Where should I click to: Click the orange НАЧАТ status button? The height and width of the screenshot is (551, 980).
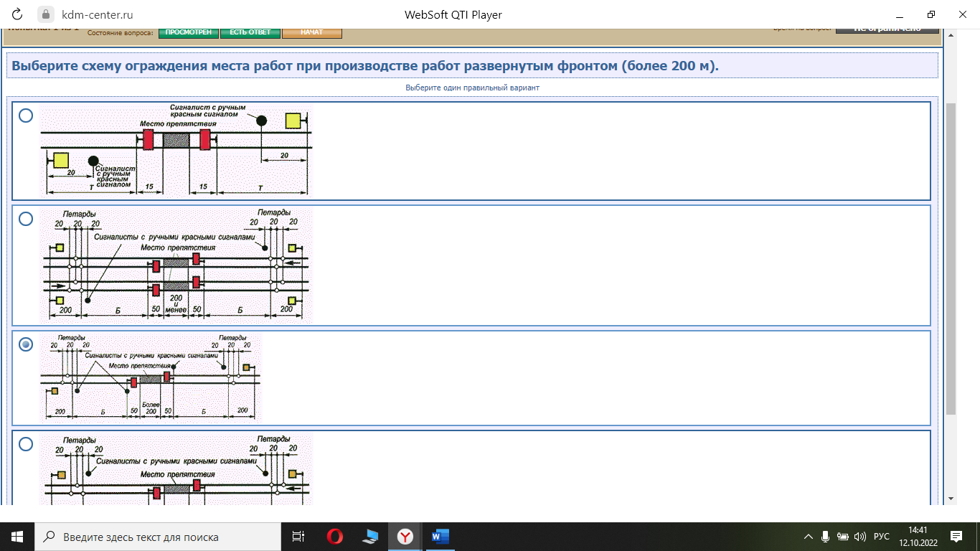point(312,32)
